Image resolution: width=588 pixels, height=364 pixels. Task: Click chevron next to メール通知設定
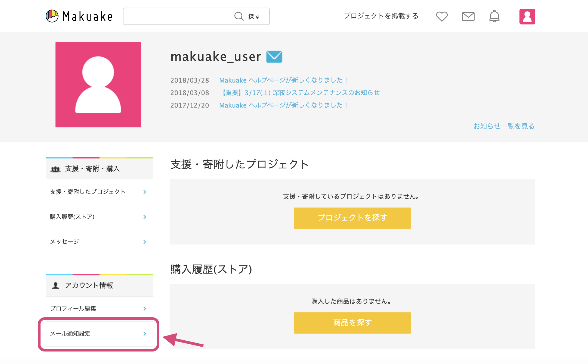point(145,334)
